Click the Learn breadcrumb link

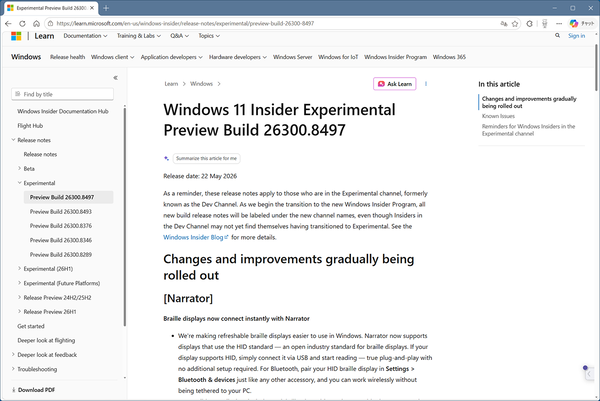click(x=171, y=84)
